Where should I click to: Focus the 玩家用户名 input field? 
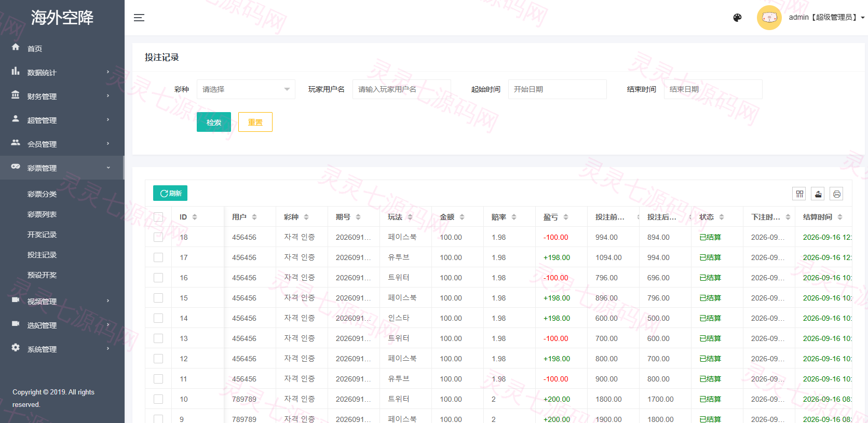pos(402,89)
